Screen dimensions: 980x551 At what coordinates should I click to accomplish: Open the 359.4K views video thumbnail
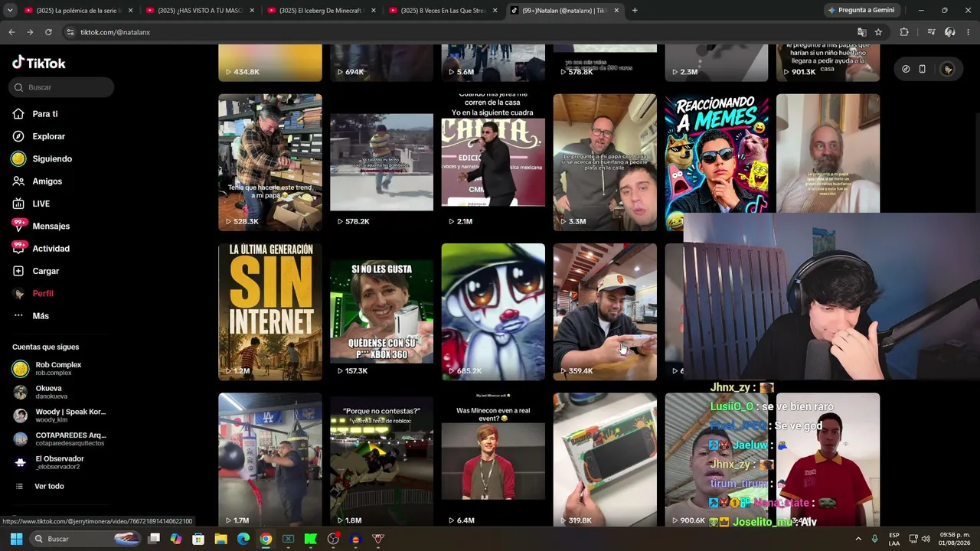(x=605, y=311)
